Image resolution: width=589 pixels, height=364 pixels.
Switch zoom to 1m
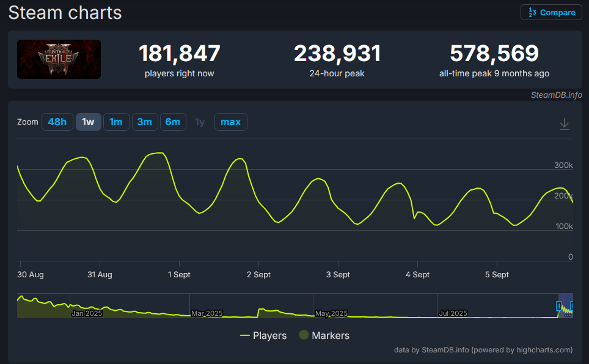tap(116, 122)
